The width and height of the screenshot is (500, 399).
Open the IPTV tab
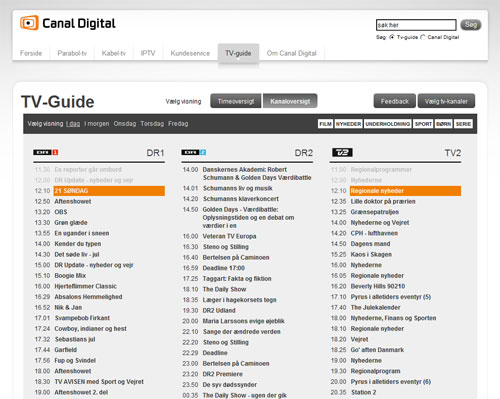148,53
